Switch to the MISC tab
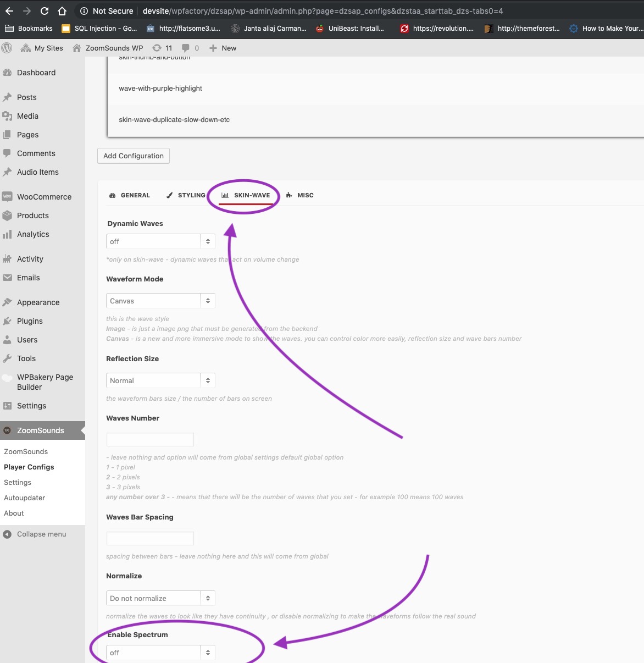 click(x=300, y=195)
